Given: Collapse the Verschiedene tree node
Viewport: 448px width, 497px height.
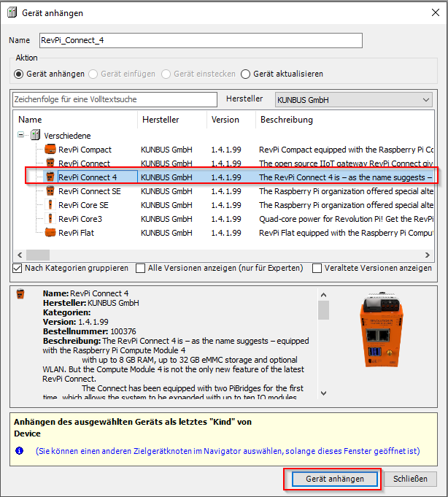Looking at the screenshot, I should click(x=20, y=135).
